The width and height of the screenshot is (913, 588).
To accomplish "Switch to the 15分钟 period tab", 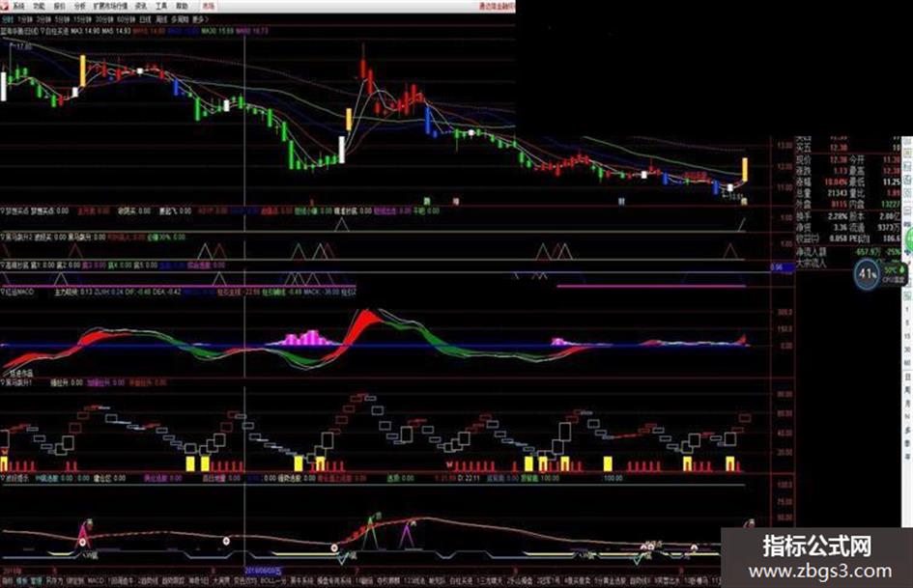I will pos(82,19).
